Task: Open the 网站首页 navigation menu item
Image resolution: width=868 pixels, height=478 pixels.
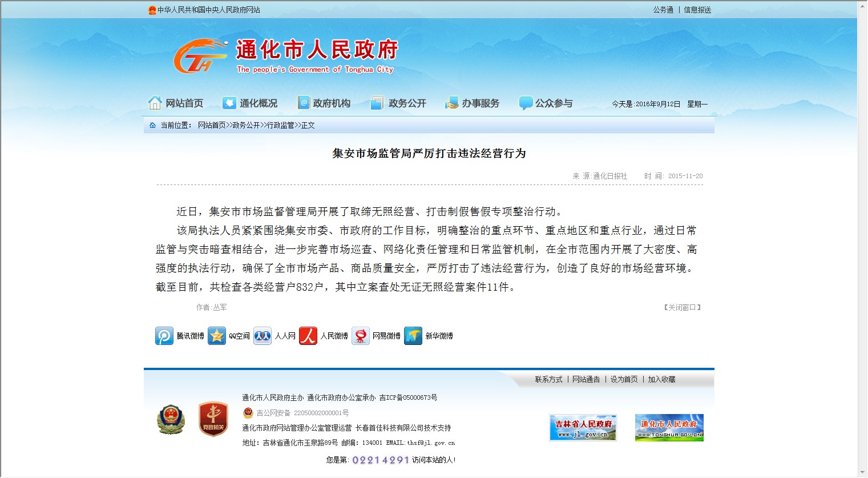Action: pyautogui.click(x=176, y=103)
